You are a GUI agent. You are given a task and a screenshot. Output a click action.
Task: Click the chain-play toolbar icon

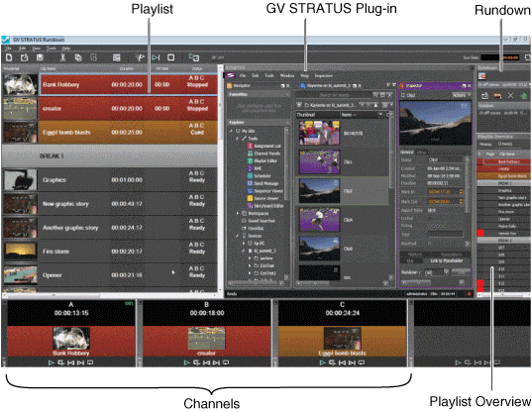coord(194,57)
